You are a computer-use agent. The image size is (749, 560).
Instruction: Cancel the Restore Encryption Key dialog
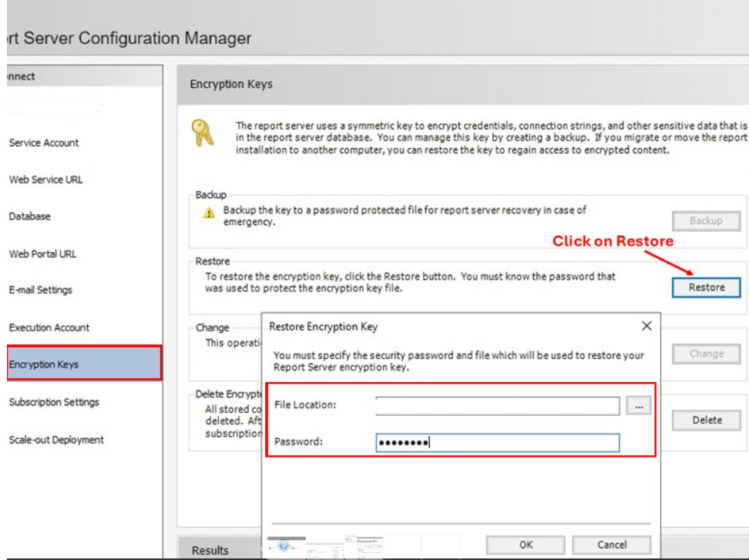611,545
